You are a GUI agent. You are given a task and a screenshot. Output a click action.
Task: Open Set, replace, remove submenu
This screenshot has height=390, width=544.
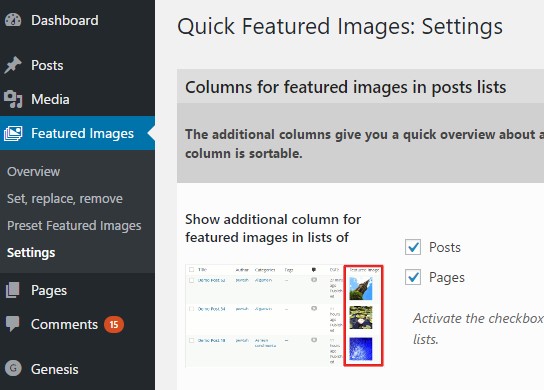[65, 198]
